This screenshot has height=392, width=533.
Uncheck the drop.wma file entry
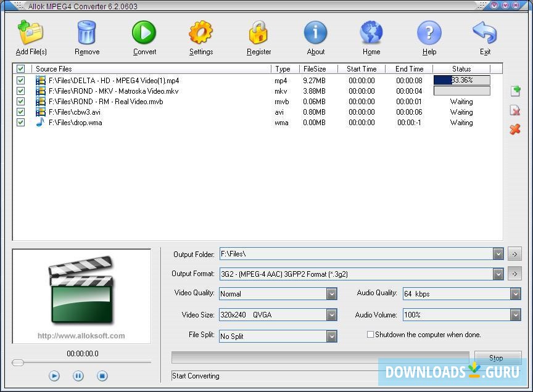pos(20,122)
